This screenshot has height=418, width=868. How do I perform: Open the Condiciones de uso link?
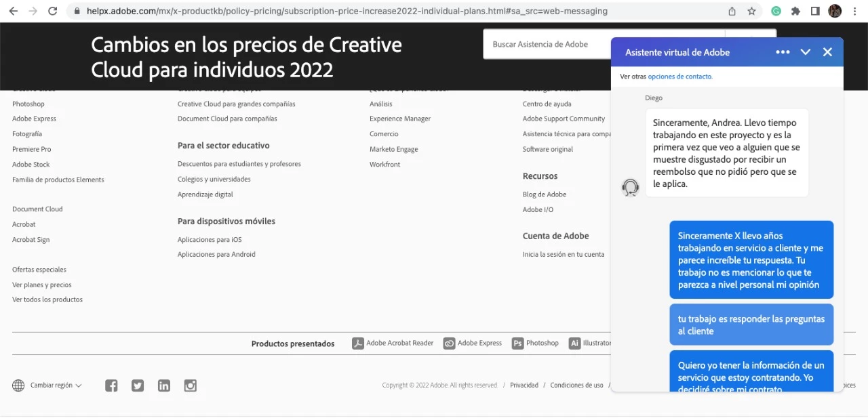click(576, 385)
